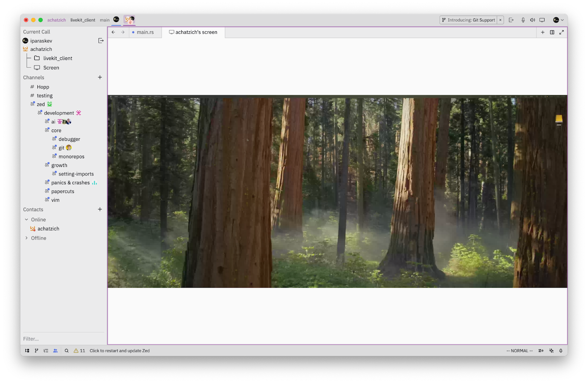Viewport: 588px width, 383px height.
Task: Navigate back in the pane history
Action: [x=113, y=32]
